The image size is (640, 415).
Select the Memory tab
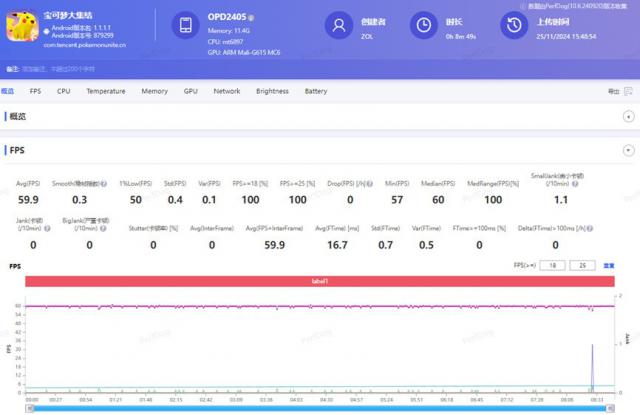point(154,91)
